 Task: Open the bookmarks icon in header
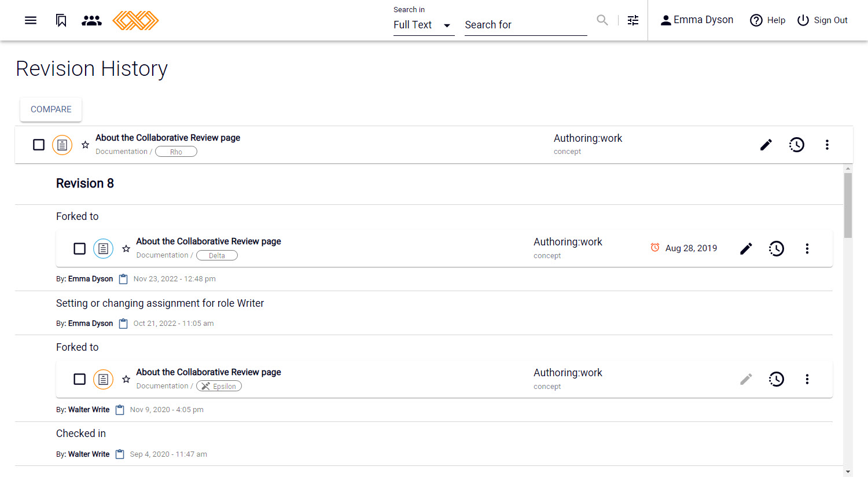[x=61, y=20]
